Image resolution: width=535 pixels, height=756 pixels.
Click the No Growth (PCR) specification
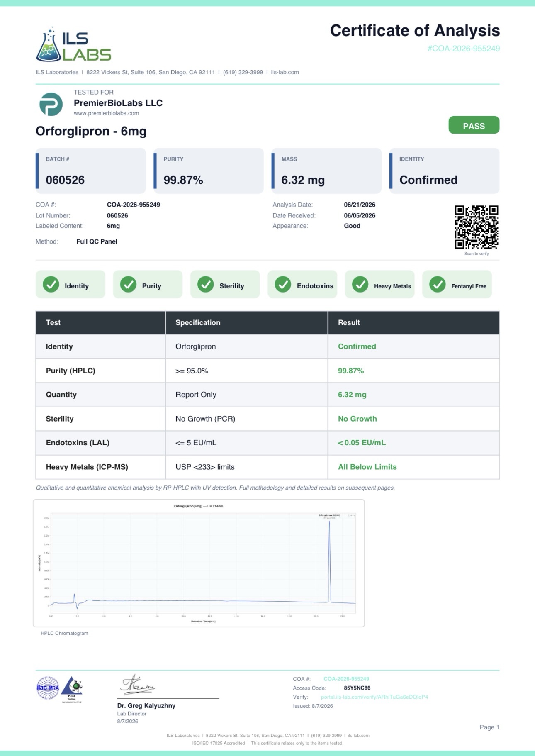[x=205, y=419]
